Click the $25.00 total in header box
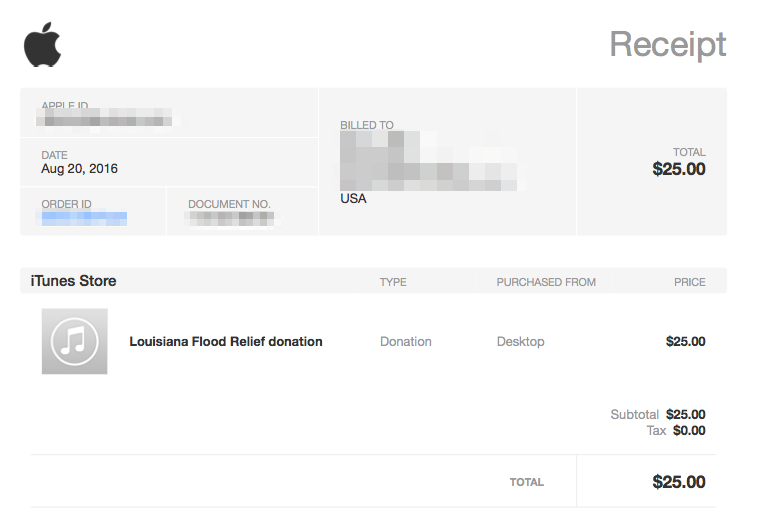The height and width of the screenshot is (523, 760). tap(679, 169)
